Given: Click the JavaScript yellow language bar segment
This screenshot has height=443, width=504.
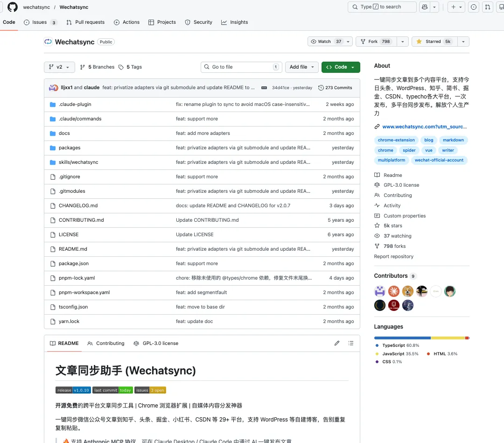Looking at the screenshot, I should click(448, 338).
